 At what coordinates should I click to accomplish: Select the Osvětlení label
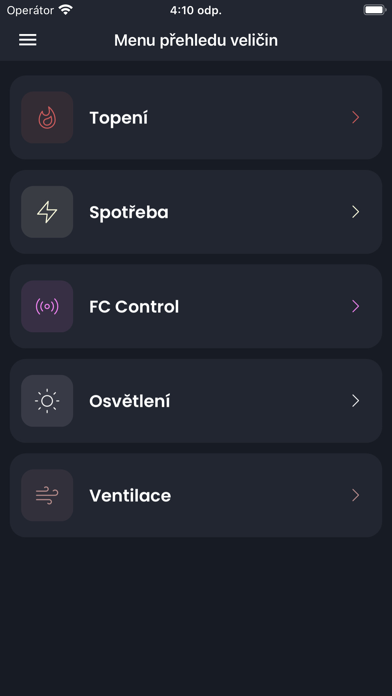click(130, 401)
